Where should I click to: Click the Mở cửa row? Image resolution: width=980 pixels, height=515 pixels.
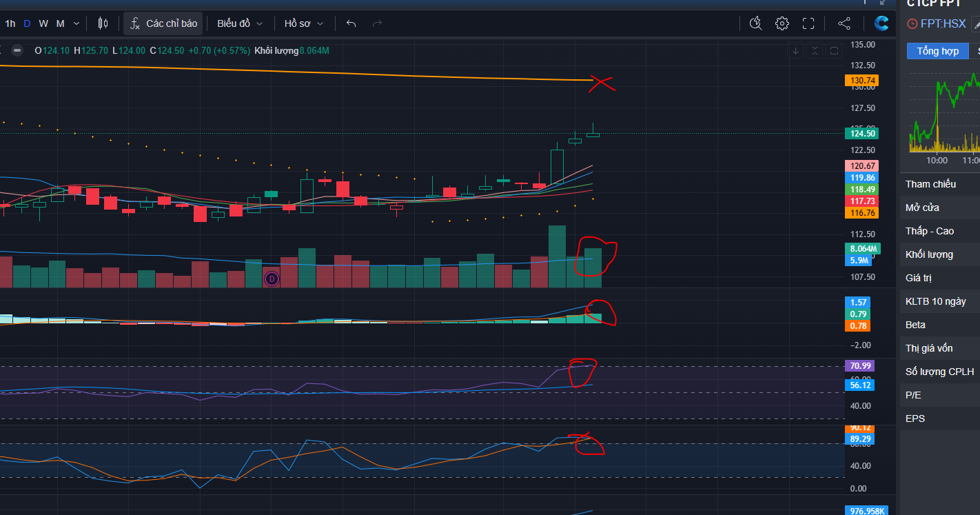point(940,208)
